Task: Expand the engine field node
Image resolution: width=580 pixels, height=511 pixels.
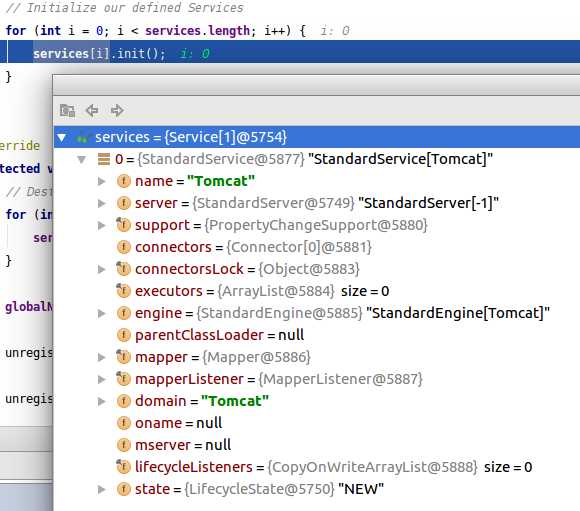Action: click(101, 313)
